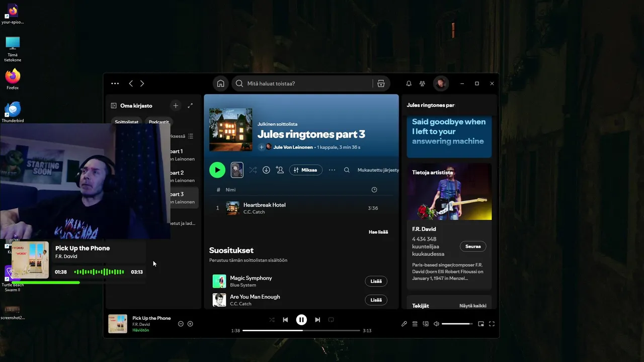This screenshot has width=644, height=362.
Task: Open C.C. Catch under Heartbreak Hotel
Action: coord(254,212)
